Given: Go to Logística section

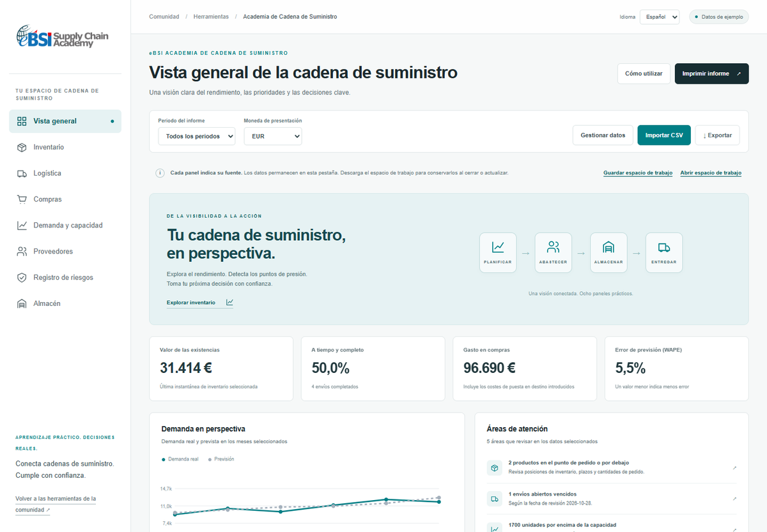Looking at the screenshot, I should 65,174.
